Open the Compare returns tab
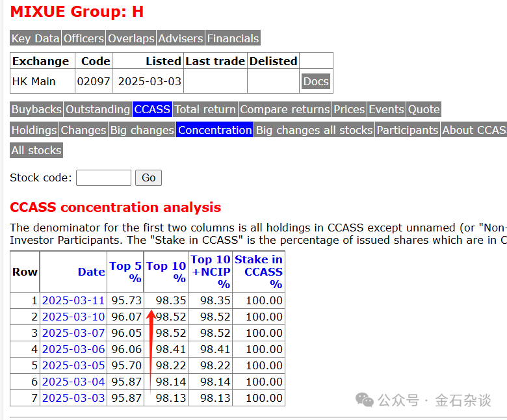Viewport: 507px width, 420px height. (285, 109)
